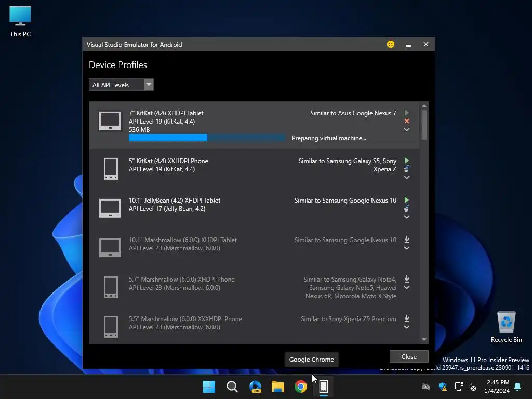Screen dimensions: 532x399
Task: Click the 7" KitKat tablet device icon
Action: click(110, 121)
